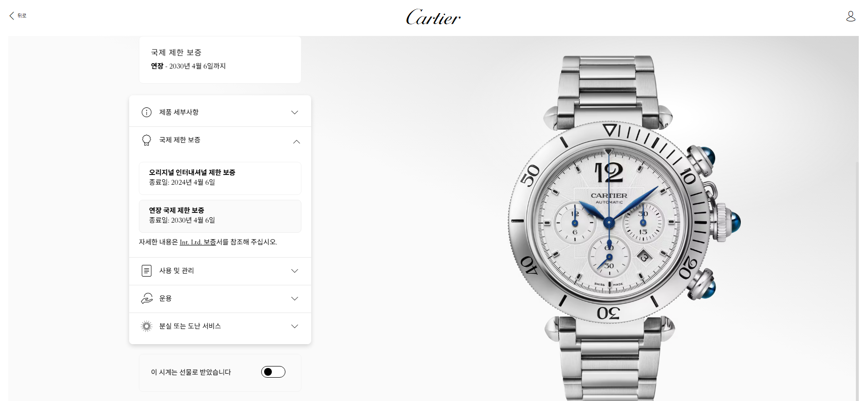Expand 분실 또는 도난 서비스 chevron
This screenshot has width=868, height=401.
coord(295,326)
